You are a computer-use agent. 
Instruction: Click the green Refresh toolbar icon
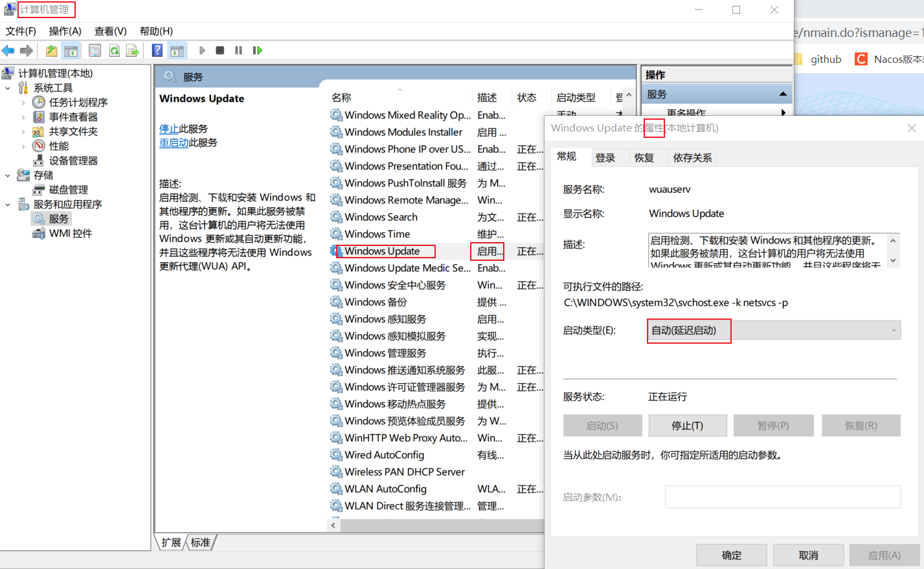(114, 50)
